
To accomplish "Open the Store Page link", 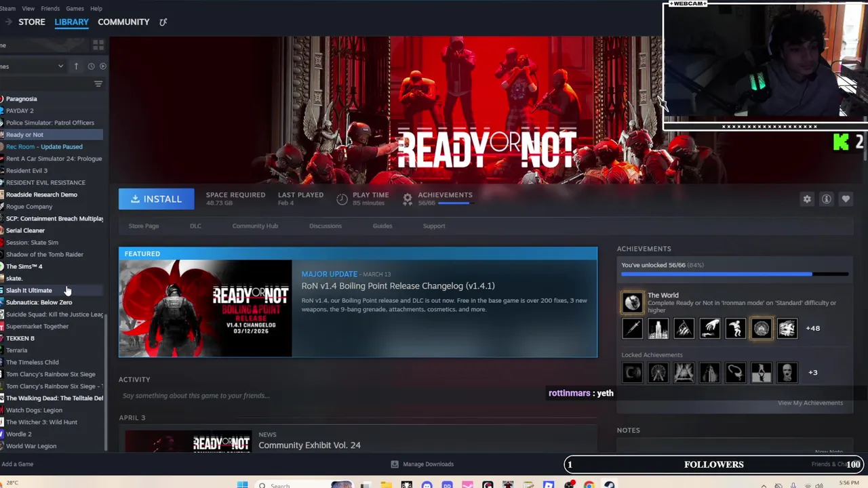I will pos(144,226).
